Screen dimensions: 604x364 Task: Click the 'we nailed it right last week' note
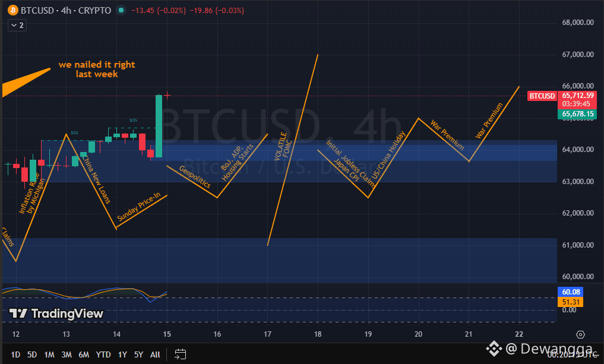(x=97, y=69)
